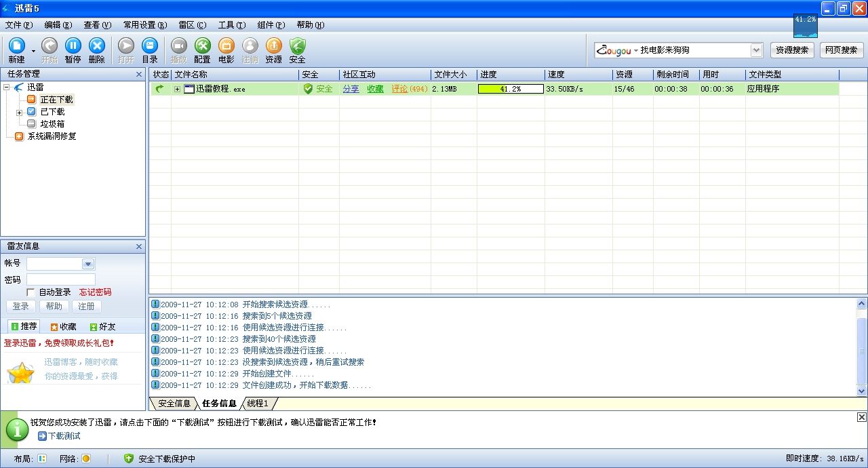Toggle the 网络 status indicator

(x=86, y=459)
